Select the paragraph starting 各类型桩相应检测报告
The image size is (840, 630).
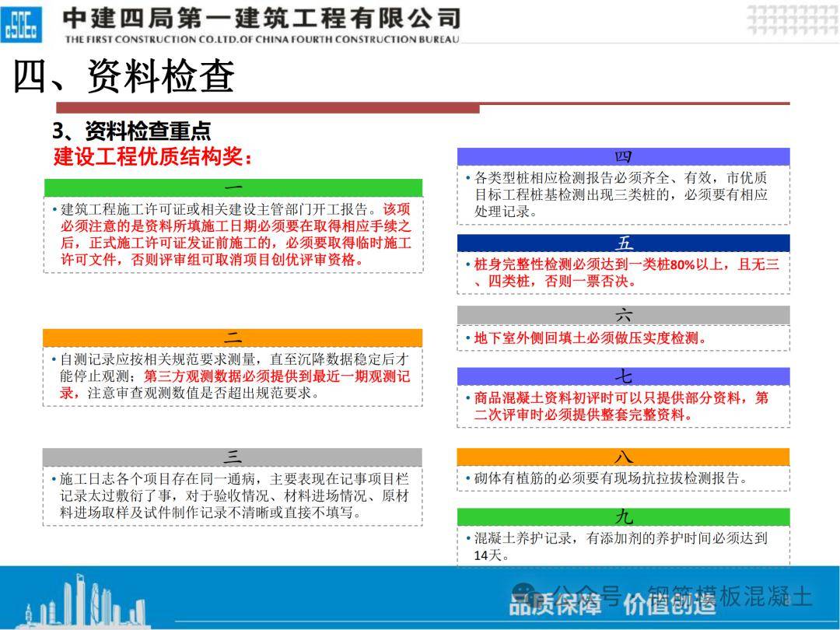pyautogui.click(x=621, y=194)
